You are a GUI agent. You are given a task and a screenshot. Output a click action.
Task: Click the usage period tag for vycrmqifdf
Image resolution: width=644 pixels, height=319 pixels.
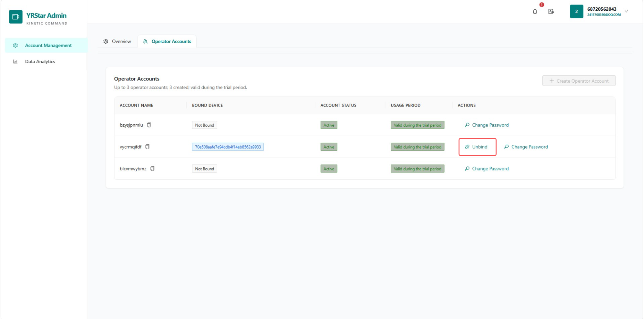coord(417,147)
